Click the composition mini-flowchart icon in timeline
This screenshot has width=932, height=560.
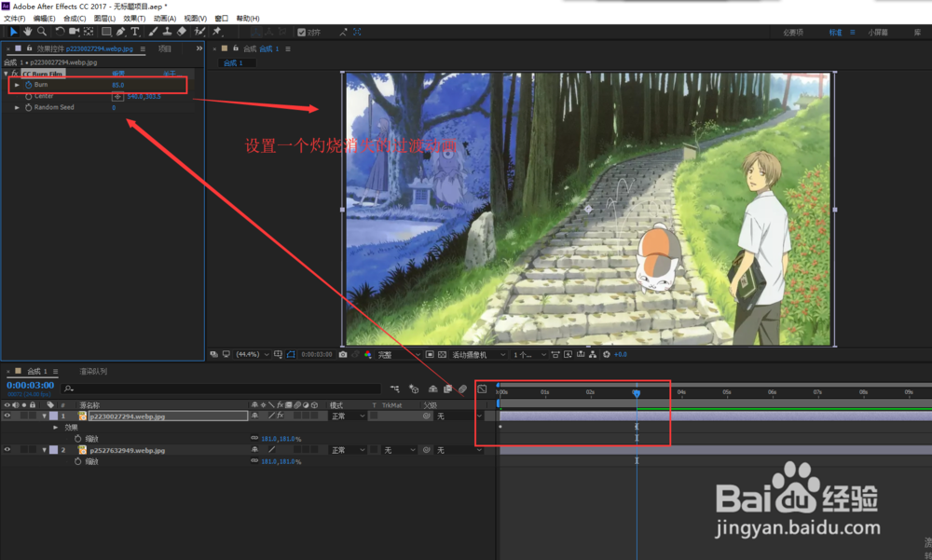[x=395, y=389]
